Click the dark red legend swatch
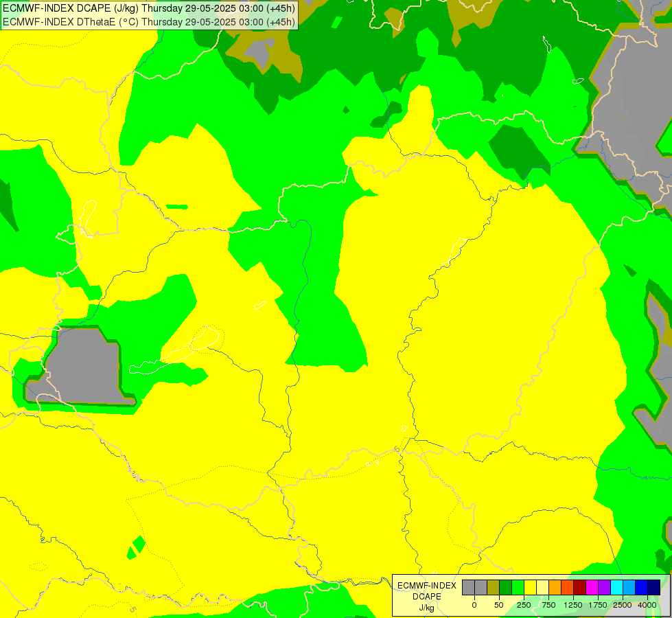Image resolution: width=672 pixels, height=618 pixels. 580,588
